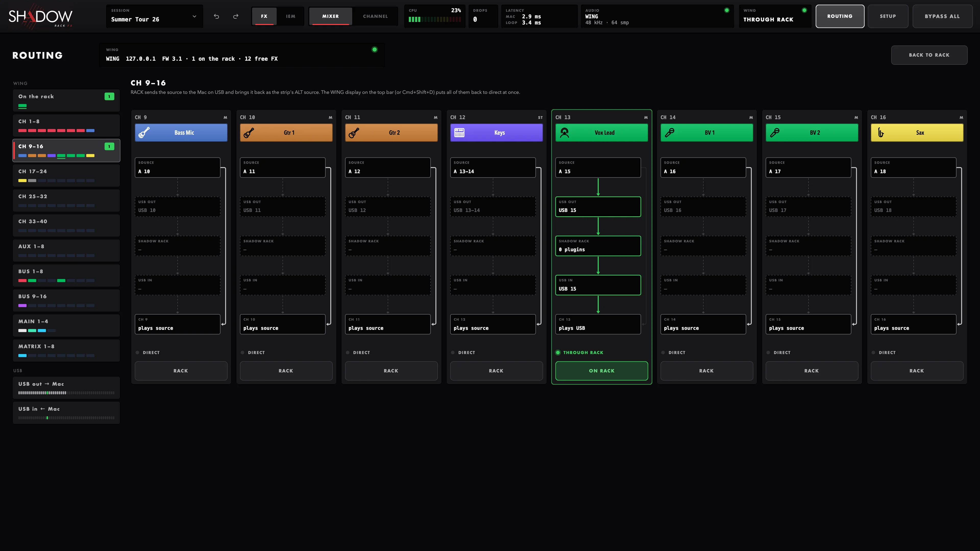Toggle CH 13 ON RACK button
This screenshot has width=980, height=551.
tap(602, 371)
